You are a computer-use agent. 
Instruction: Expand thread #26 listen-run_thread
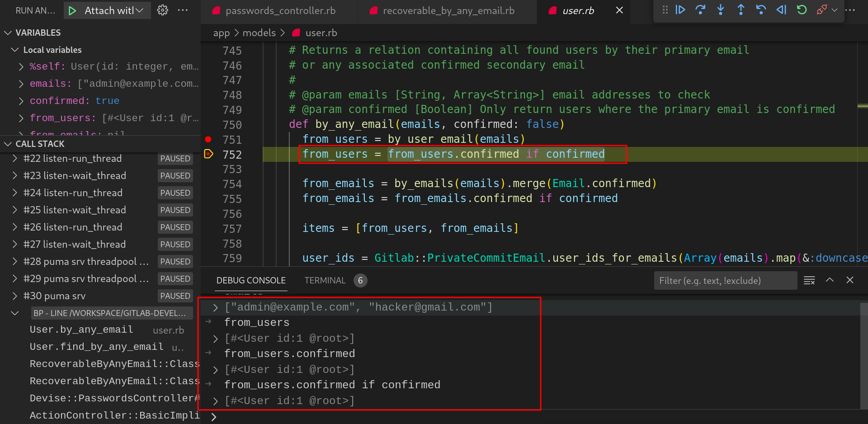[x=15, y=227]
